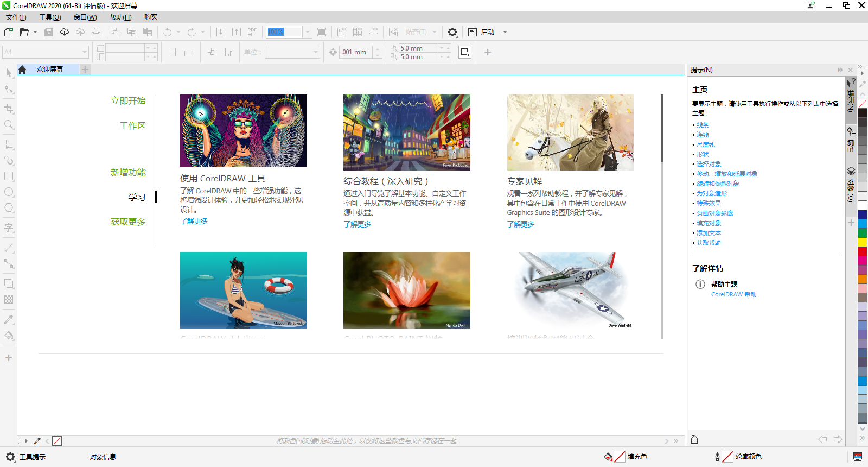
Task: Expand the arrow next to Open icon
Action: coord(35,32)
